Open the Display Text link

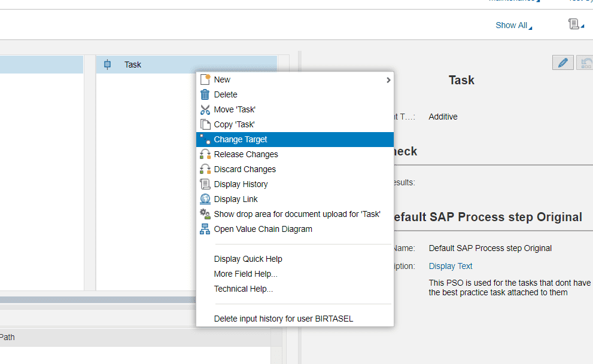[x=451, y=266]
